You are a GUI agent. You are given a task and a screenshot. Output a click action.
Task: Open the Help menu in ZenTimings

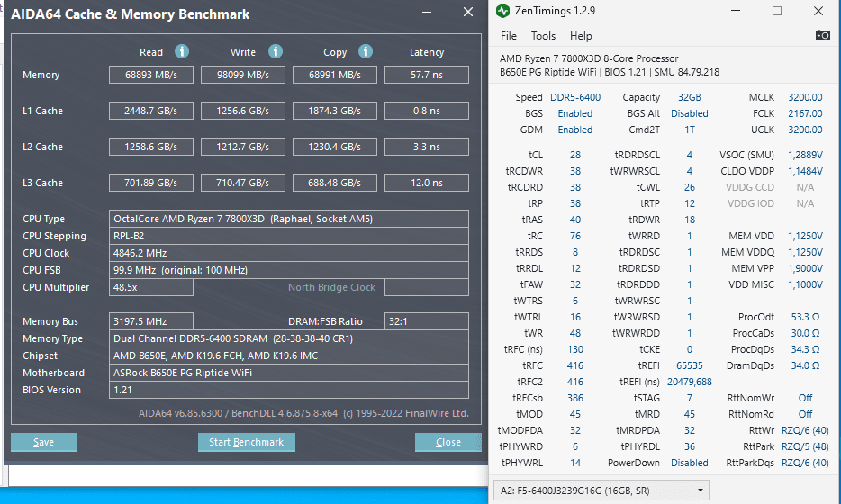tap(581, 36)
